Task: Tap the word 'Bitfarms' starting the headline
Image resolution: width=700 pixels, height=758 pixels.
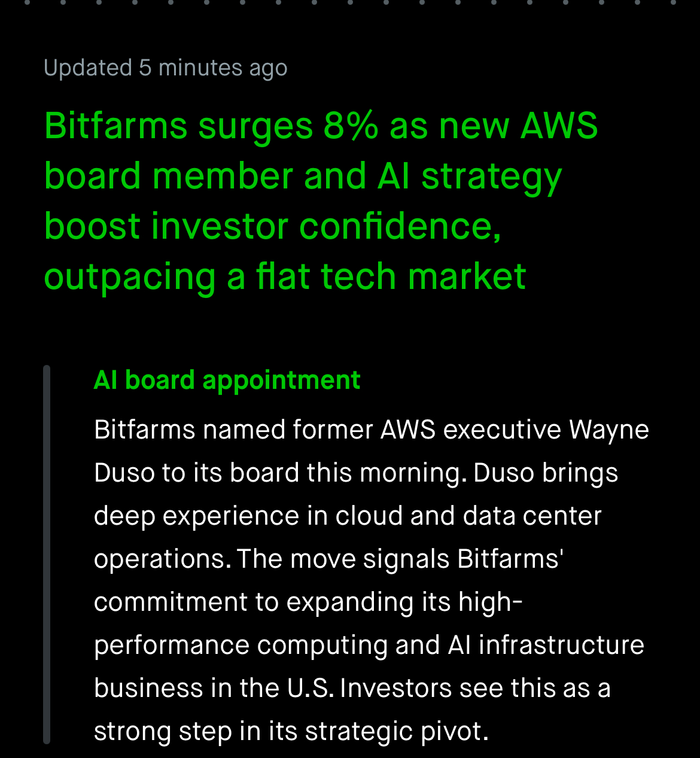Action: click(116, 126)
